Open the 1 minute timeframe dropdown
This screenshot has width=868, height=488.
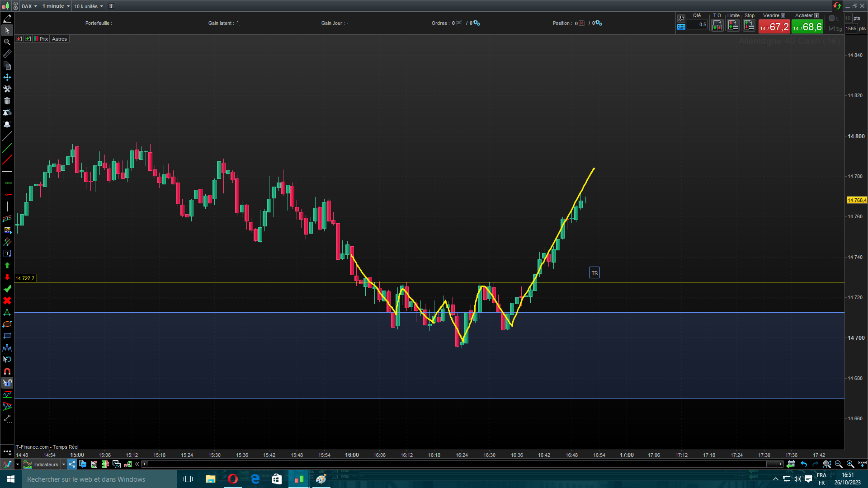click(x=56, y=6)
